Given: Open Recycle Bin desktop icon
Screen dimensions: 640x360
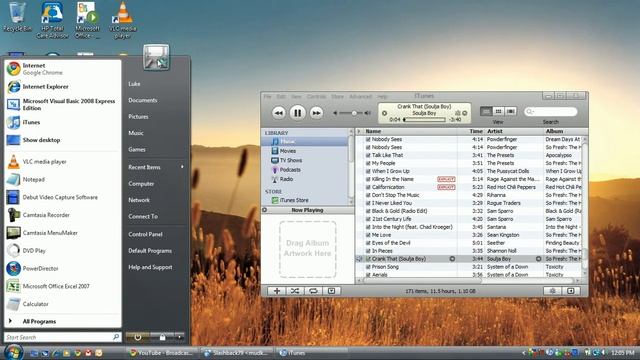Looking at the screenshot, I should point(17,17).
